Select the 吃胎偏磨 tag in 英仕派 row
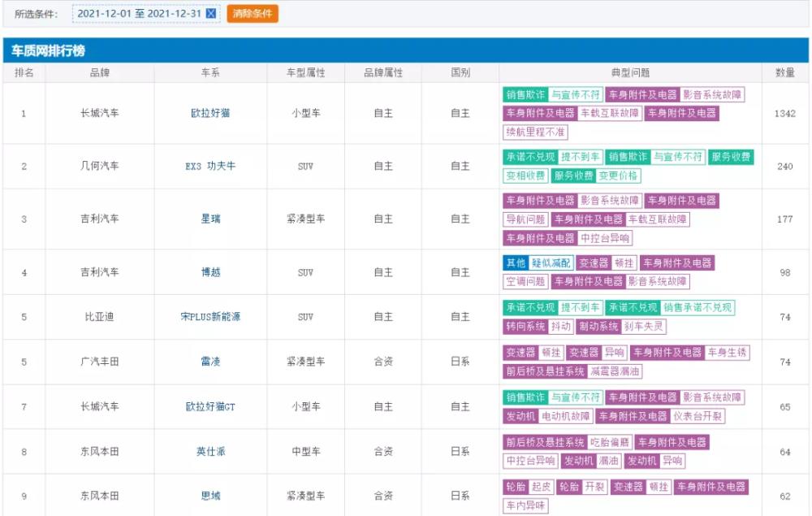Screen dimensions: 812x516 tap(610, 442)
